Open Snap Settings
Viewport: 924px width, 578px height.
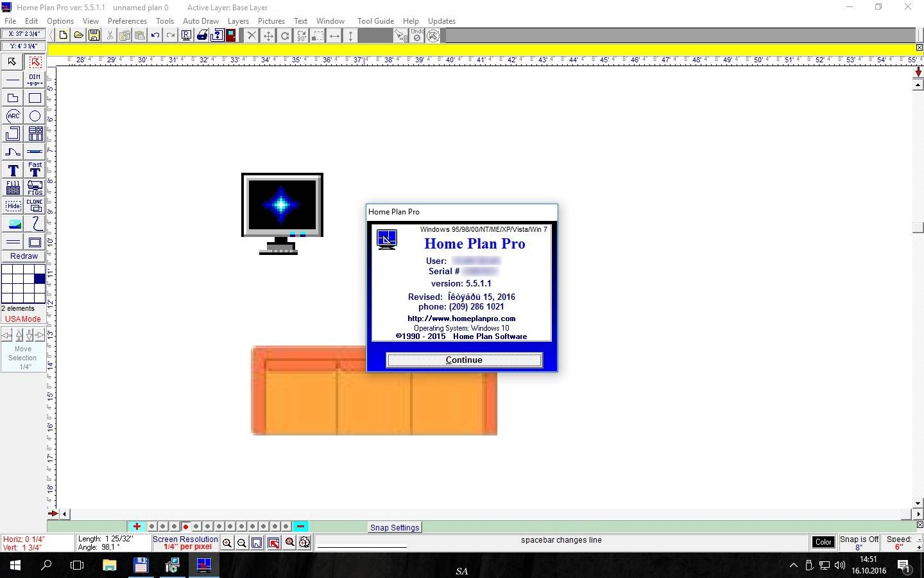(395, 527)
